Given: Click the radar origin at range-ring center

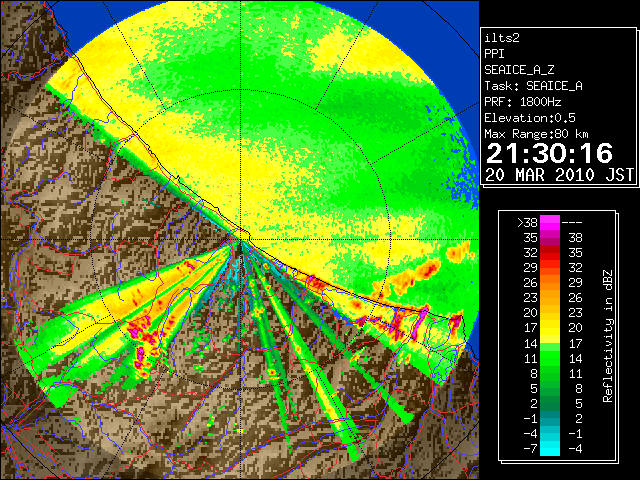Looking at the screenshot, I should (241, 239).
